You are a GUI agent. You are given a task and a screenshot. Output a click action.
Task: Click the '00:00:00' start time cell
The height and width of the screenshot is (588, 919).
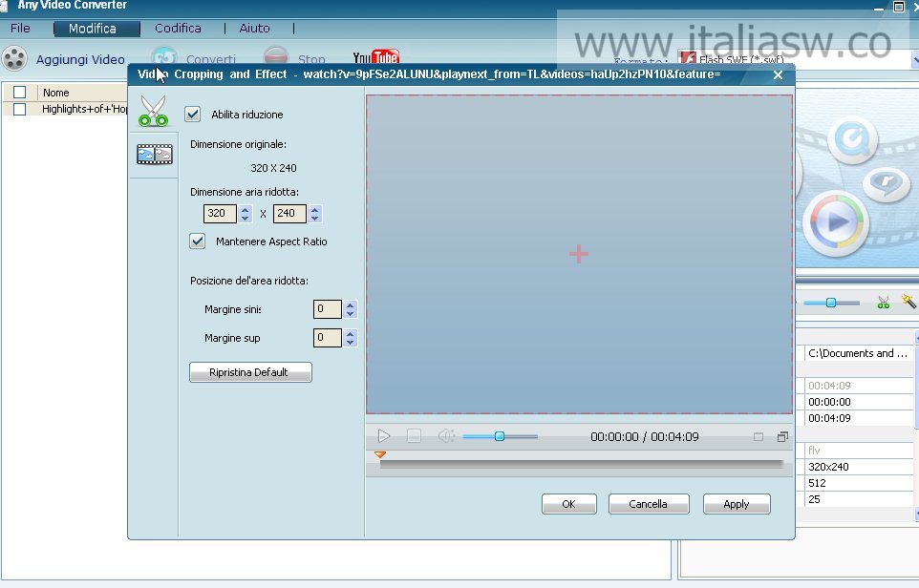pos(859,402)
